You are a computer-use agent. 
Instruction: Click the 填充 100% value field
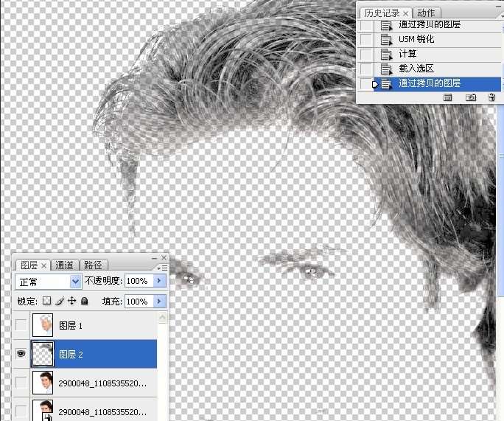click(139, 302)
